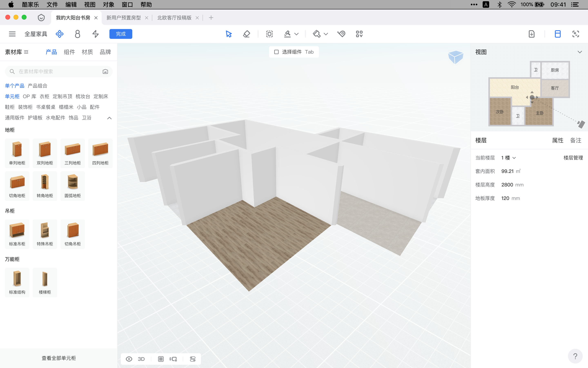Click the lightning bolt icon

coord(96,34)
